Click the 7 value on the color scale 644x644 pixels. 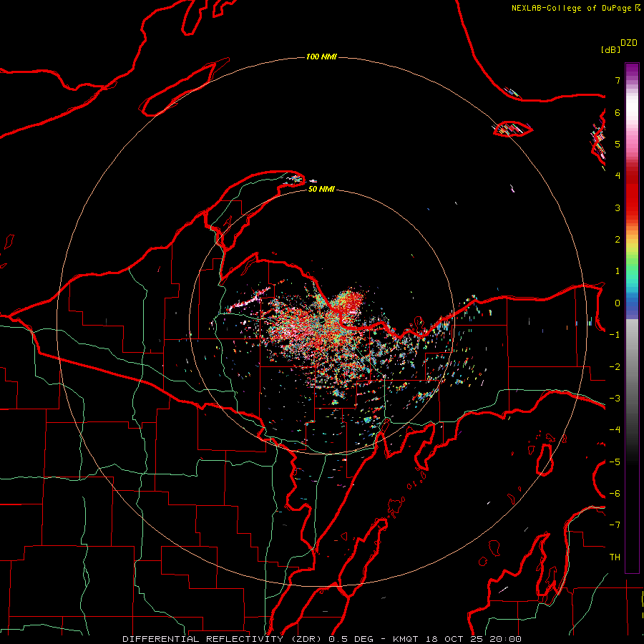(618, 80)
